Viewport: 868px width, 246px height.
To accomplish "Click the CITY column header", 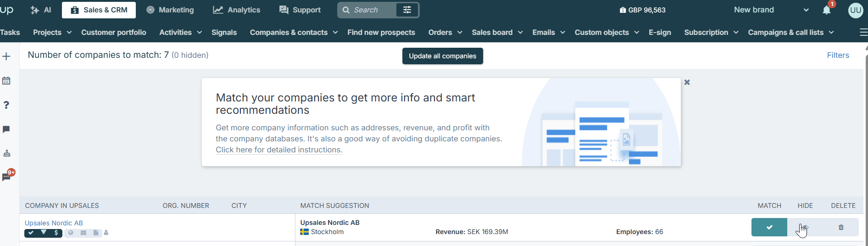I will click(239, 206).
